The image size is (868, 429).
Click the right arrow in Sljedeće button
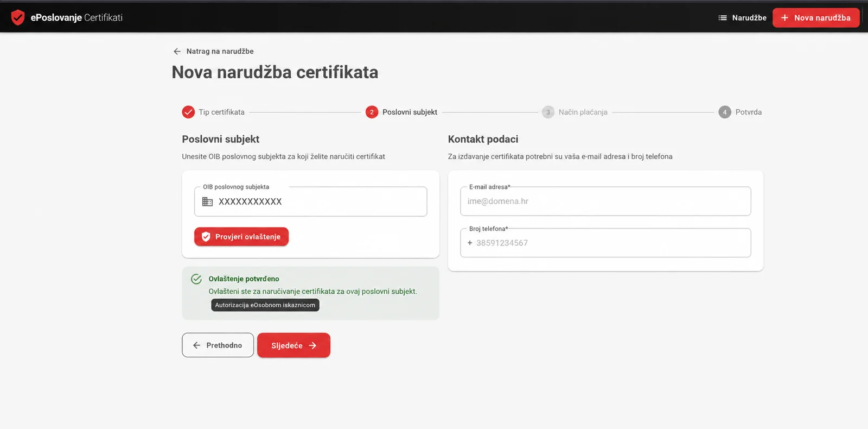[x=312, y=345]
